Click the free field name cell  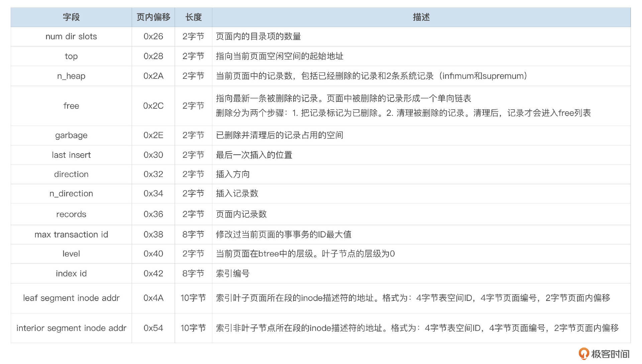point(71,106)
